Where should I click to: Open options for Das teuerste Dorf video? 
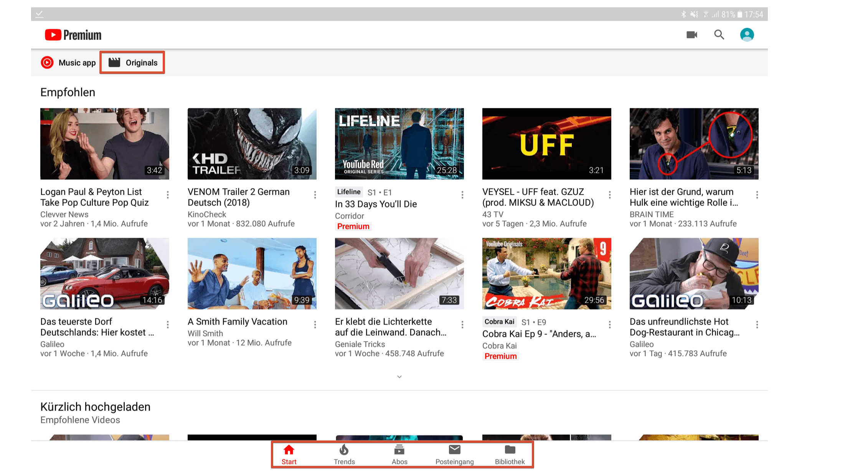click(x=168, y=325)
